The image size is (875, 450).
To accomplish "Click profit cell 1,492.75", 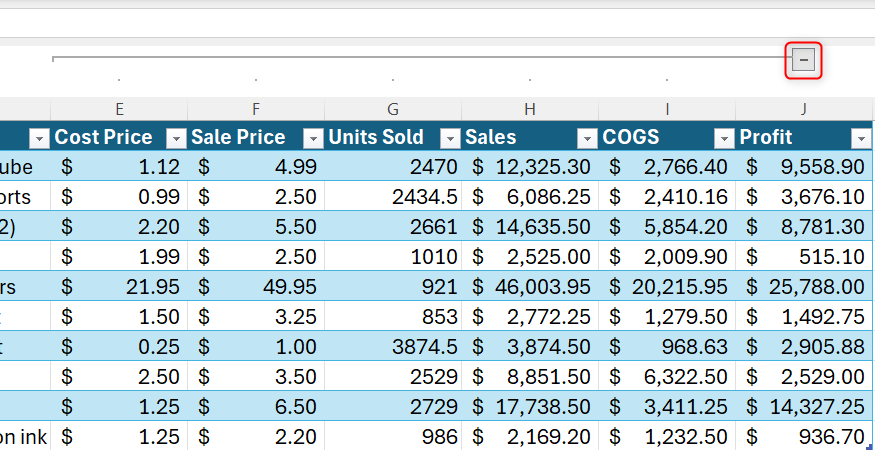I will (804, 316).
